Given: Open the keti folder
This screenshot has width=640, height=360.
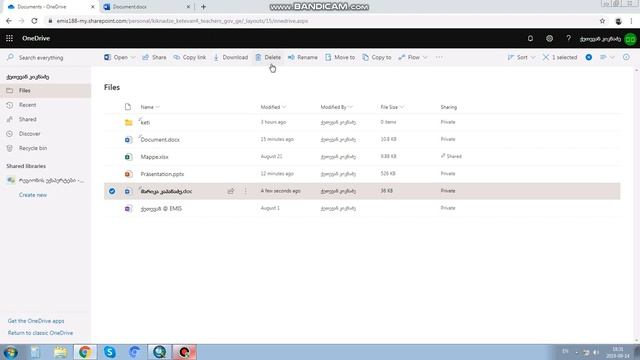Looking at the screenshot, I should [146, 122].
